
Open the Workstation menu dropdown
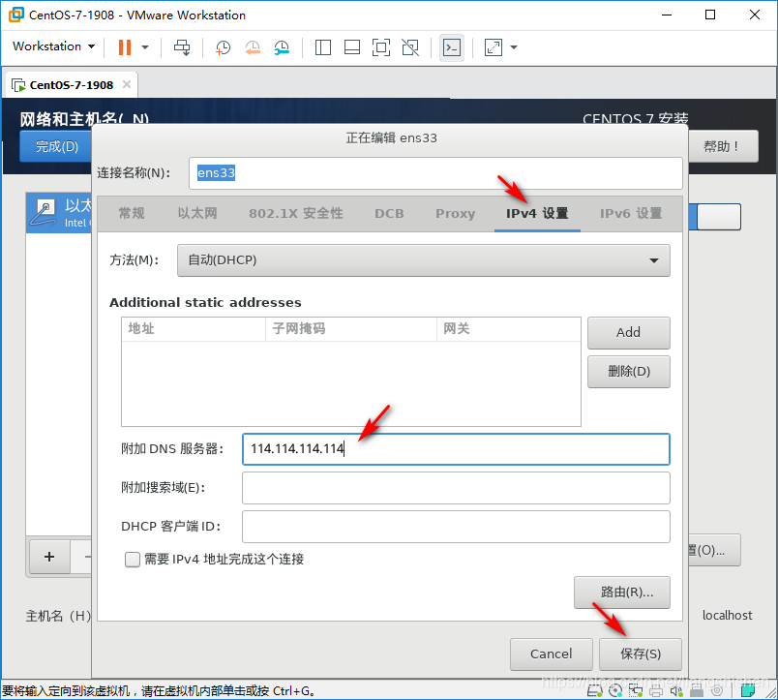coord(53,46)
